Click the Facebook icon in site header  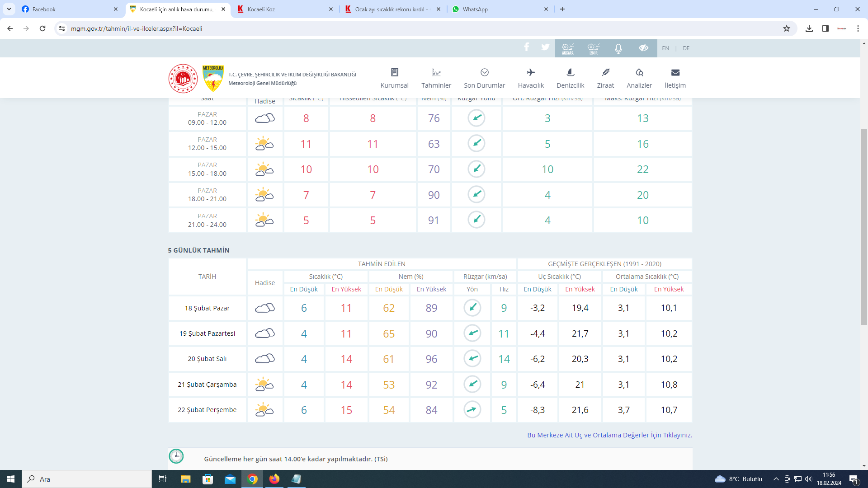click(527, 47)
